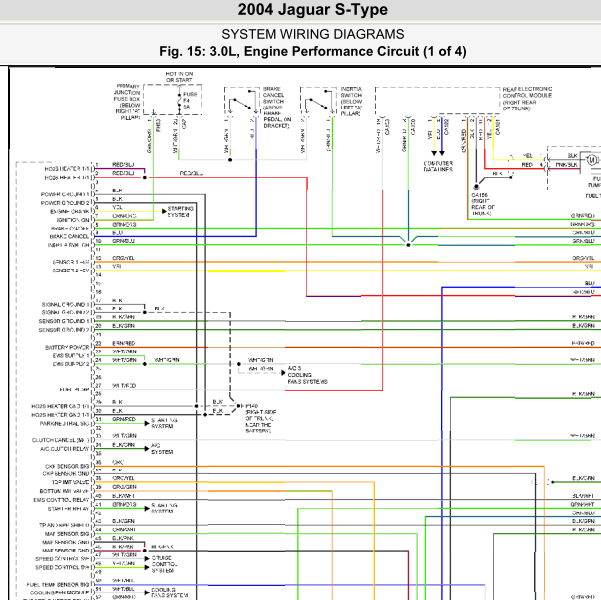601x600 pixels.
Task: Click "GRN/BLU" wire label at pin 10
Action: (x=123, y=241)
